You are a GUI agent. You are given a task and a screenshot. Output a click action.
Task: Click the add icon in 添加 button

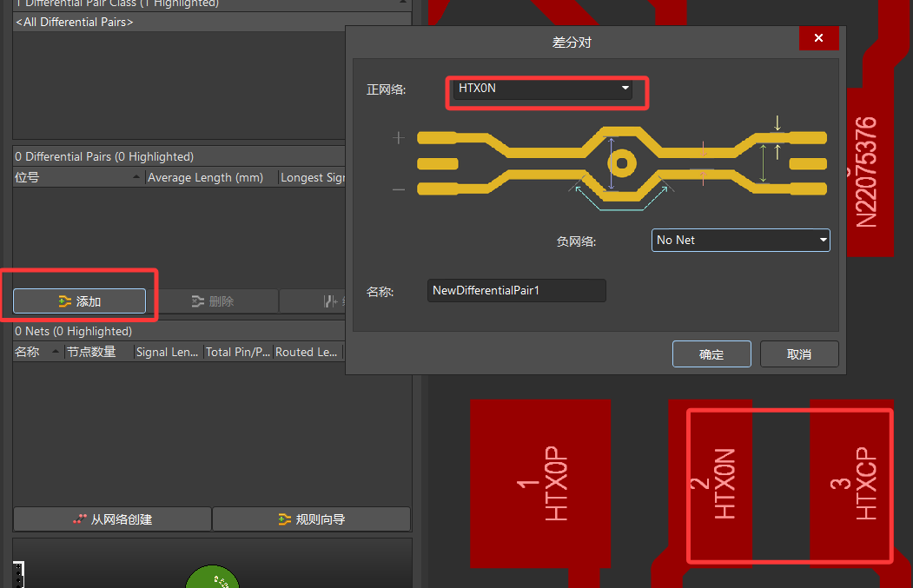64,301
